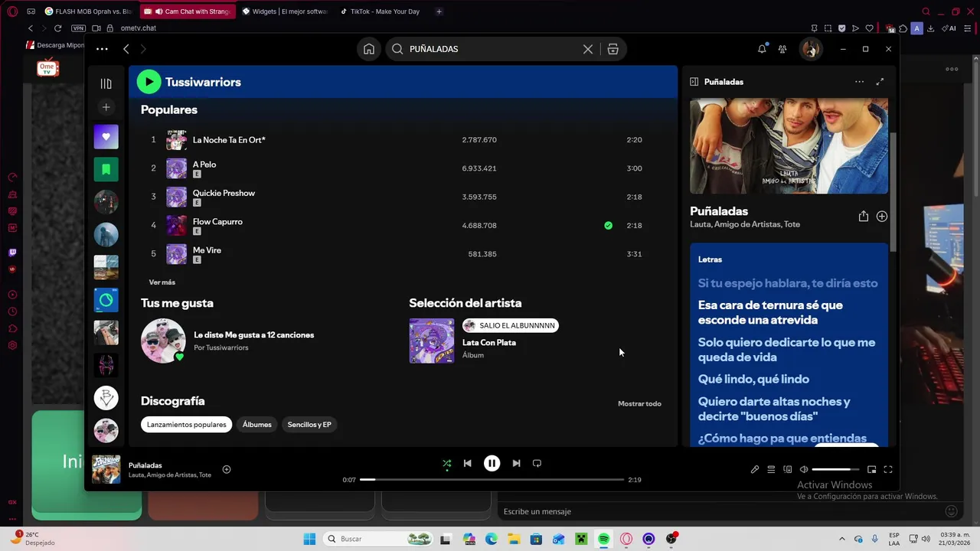Open Lata Con Plata album cover
The height and width of the screenshot is (551, 980).
431,341
